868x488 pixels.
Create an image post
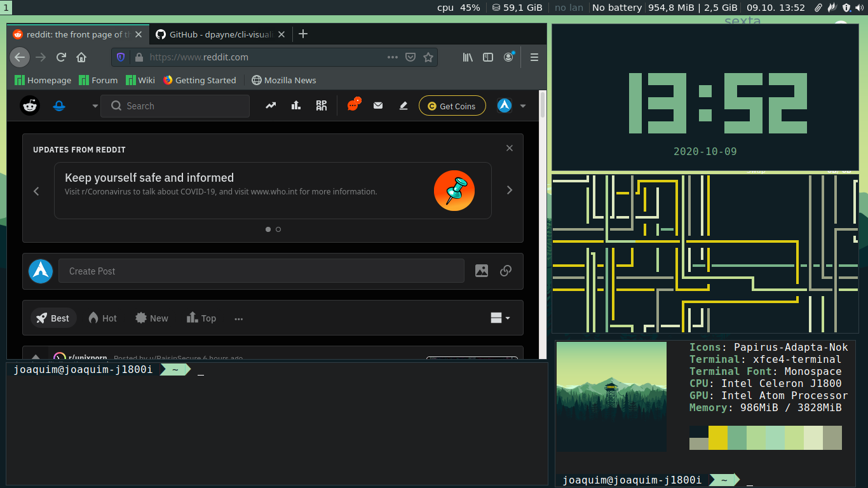482,271
